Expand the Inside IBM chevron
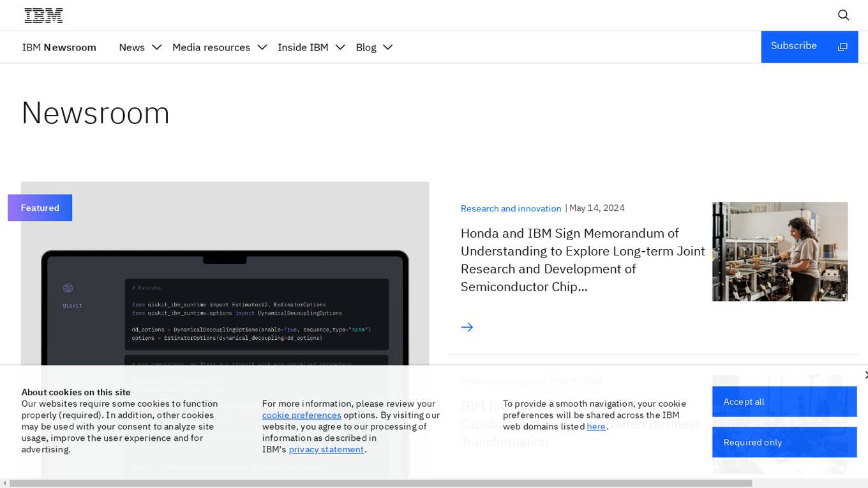Screen dimensions: 868x488 (340, 47)
